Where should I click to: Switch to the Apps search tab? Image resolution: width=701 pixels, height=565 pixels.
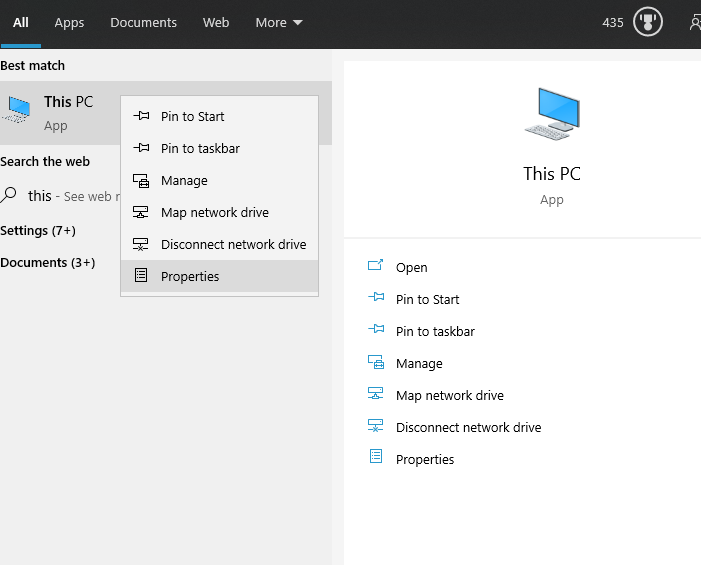tap(69, 22)
